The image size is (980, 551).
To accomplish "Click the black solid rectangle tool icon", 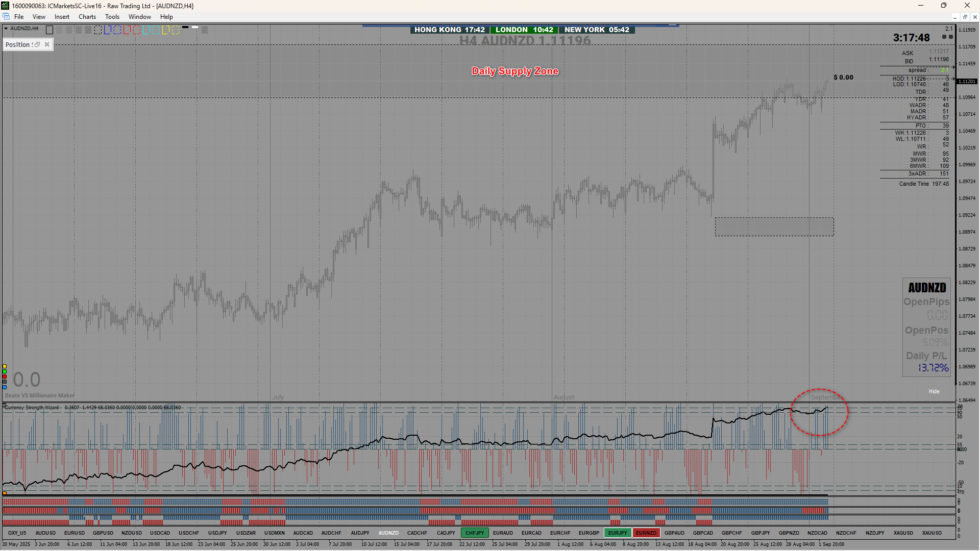I will coord(50,30).
